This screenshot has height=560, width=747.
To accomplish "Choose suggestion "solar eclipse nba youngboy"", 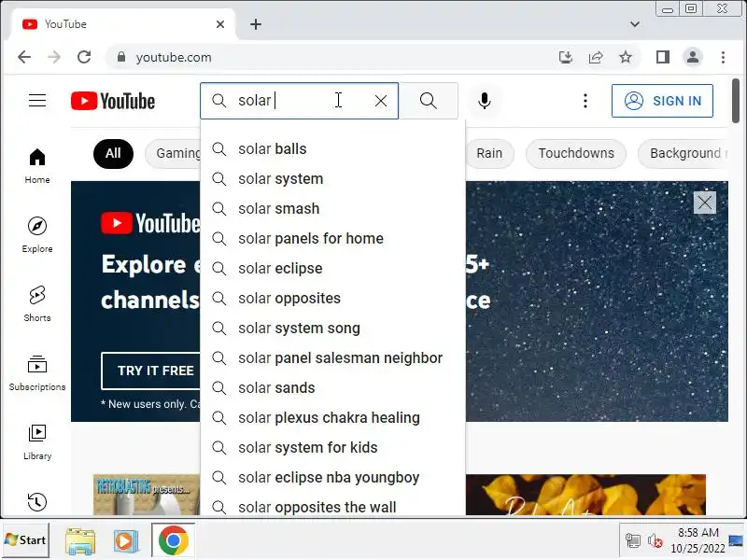I will pos(332,478).
